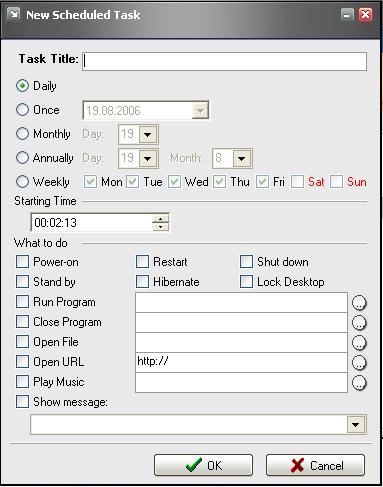Increase starting time with up spinner arrow

click(161, 219)
